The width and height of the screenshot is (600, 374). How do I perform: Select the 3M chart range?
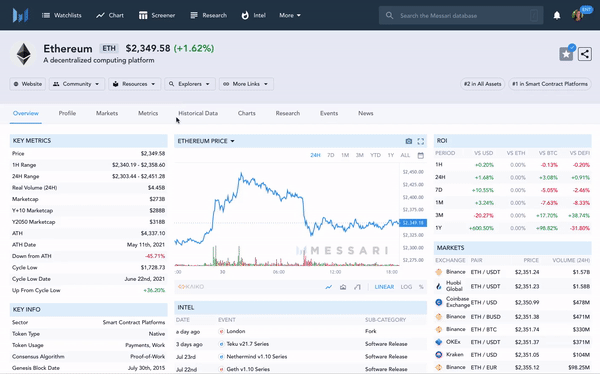click(360, 155)
